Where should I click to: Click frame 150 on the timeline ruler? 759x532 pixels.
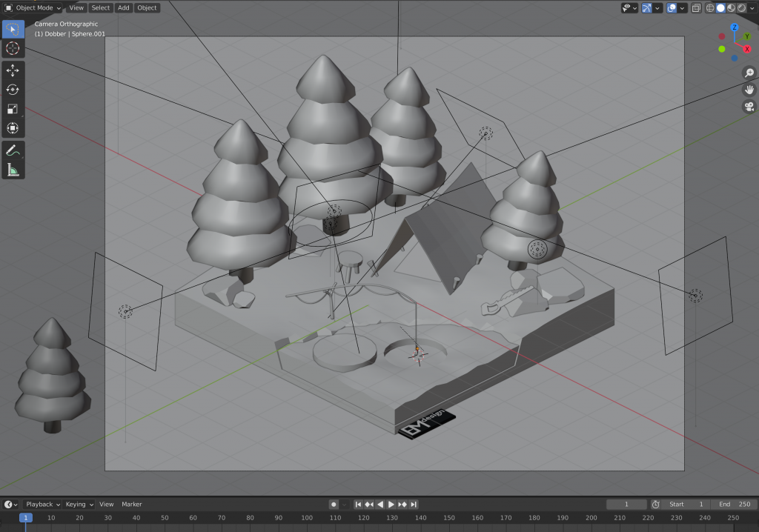pyautogui.click(x=449, y=518)
